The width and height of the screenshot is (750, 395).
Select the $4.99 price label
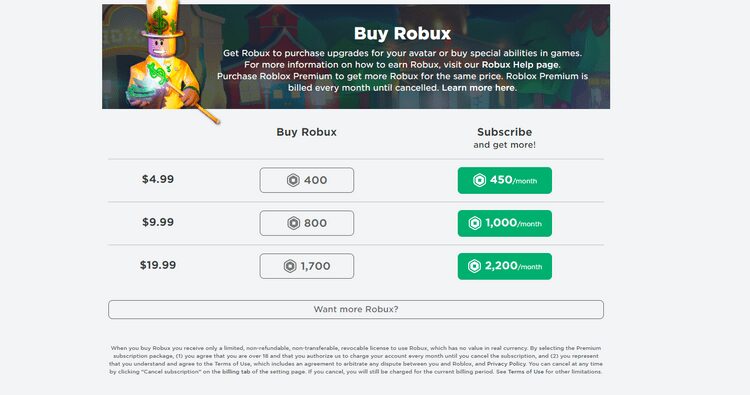click(x=158, y=179)
